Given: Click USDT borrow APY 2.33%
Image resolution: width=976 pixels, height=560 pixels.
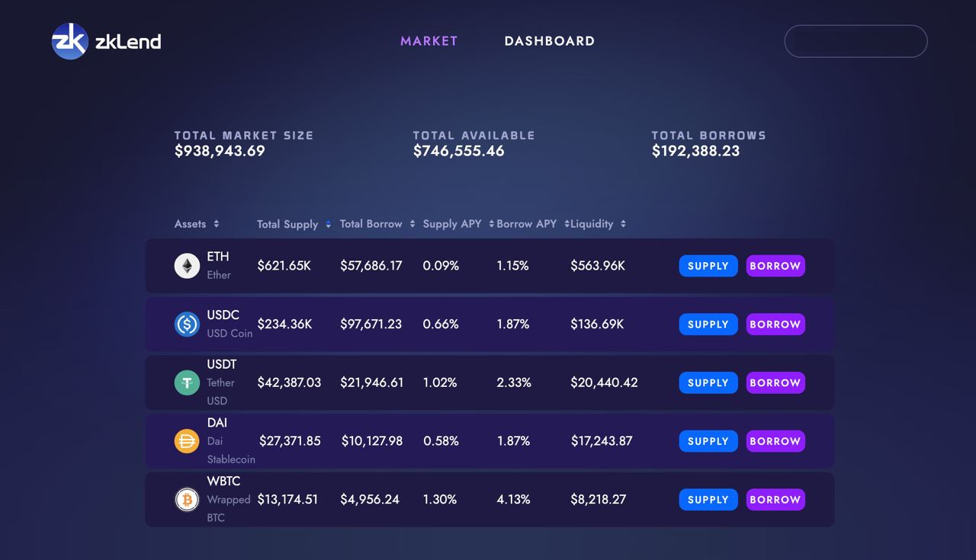Looking at the screenshot, I should coord(514,382).
